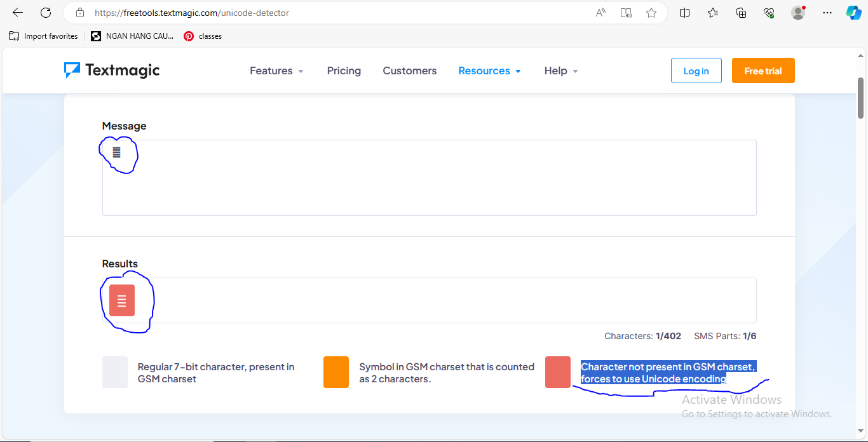
Task: Open the Copilot sidebar icon
Action: click(x=853, y=13)
